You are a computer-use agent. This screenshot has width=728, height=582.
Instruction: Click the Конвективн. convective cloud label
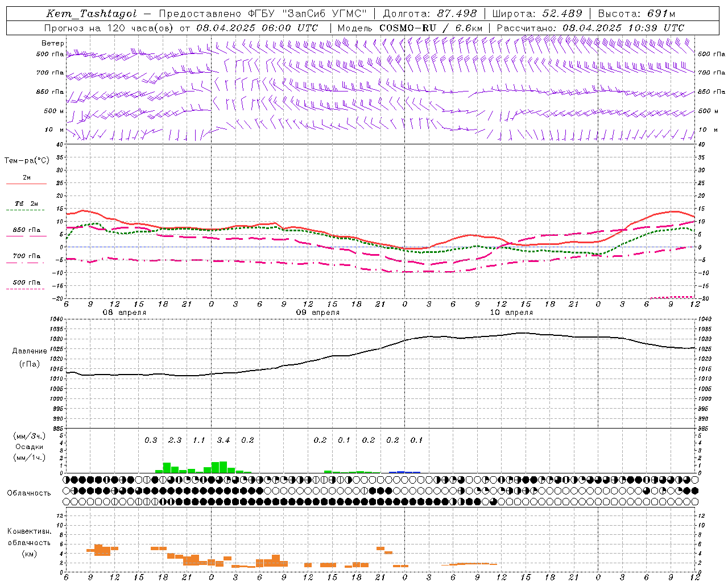(x=29, y=531)
